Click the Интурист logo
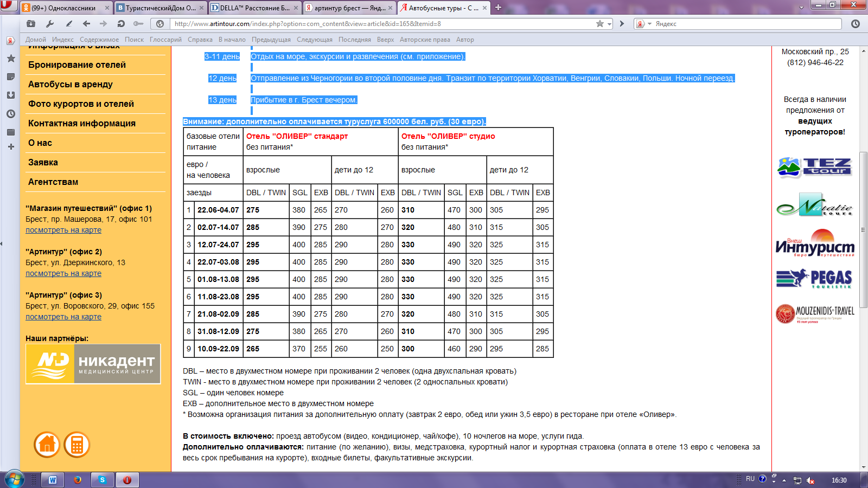Image resolution: width=868 pixels, height=488 pixels. [x=815, y=243]
